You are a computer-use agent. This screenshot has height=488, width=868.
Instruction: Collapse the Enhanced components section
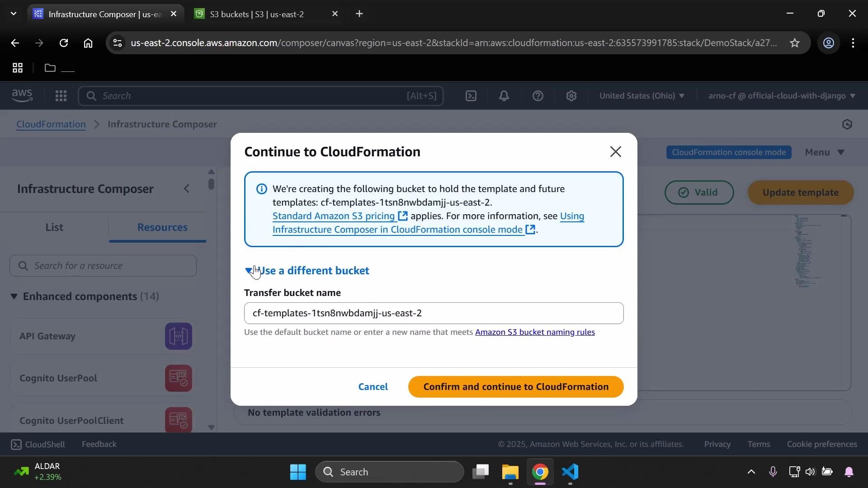(14, 296)
